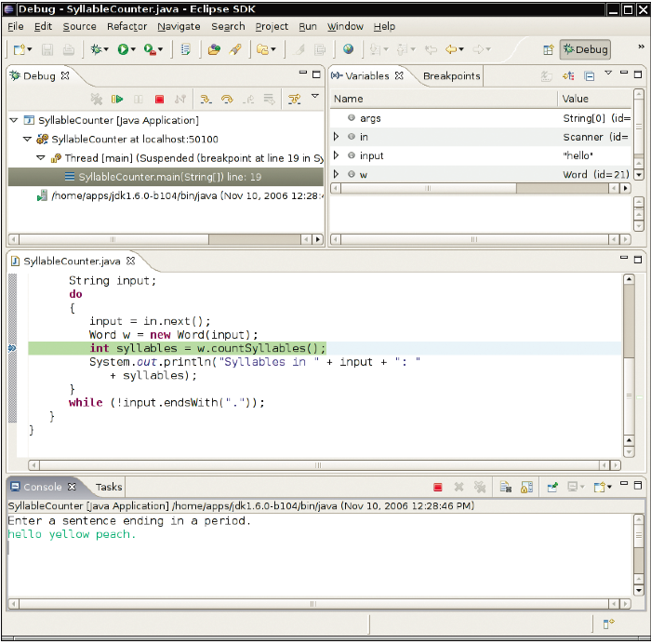Click the Debug bug icon in main toolbar
651x644 pixels.
tap(96, 49)
